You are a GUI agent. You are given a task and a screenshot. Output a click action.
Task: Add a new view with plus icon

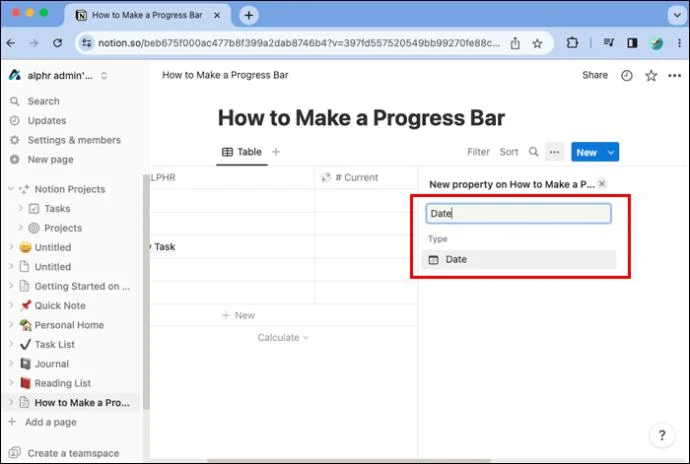click(276, 152)
